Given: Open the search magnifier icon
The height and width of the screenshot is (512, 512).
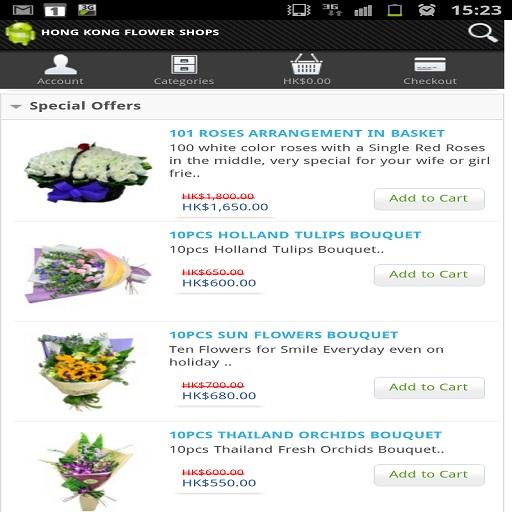Looking at the screenshot, I should (x=483, y=33).
